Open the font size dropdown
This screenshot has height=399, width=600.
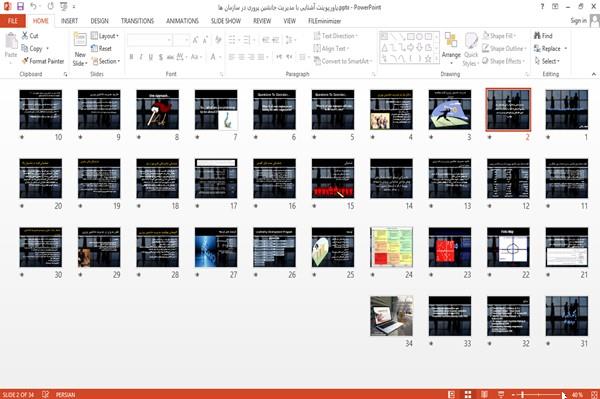[x=182, y=39]
